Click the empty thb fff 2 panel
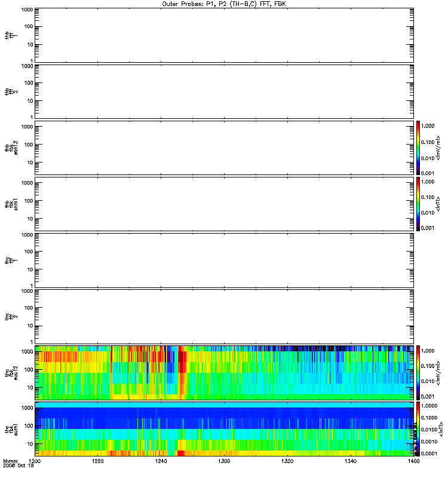This screenshot has height=478, width=448. coord(224,91)
